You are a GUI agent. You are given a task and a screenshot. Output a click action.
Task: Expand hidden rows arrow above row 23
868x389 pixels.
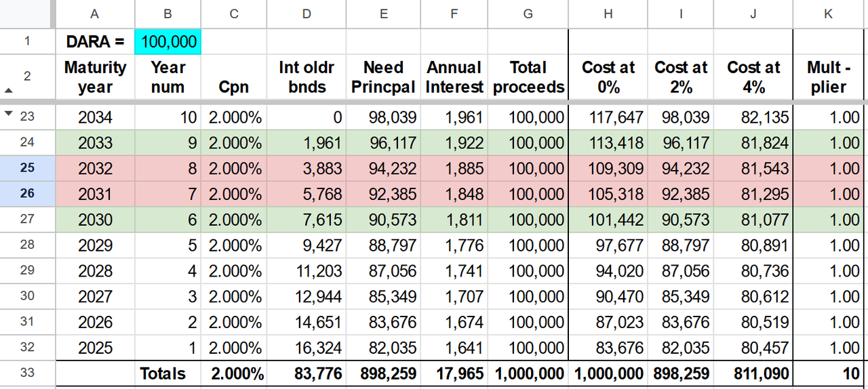point(7,114)
